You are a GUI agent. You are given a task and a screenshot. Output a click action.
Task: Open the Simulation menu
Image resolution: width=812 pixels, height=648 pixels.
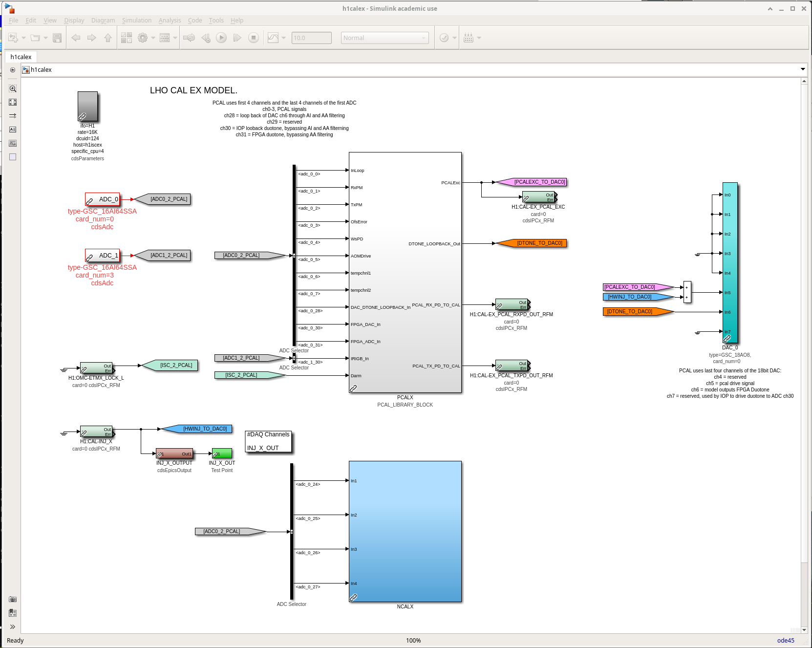(x=136, y=20)
